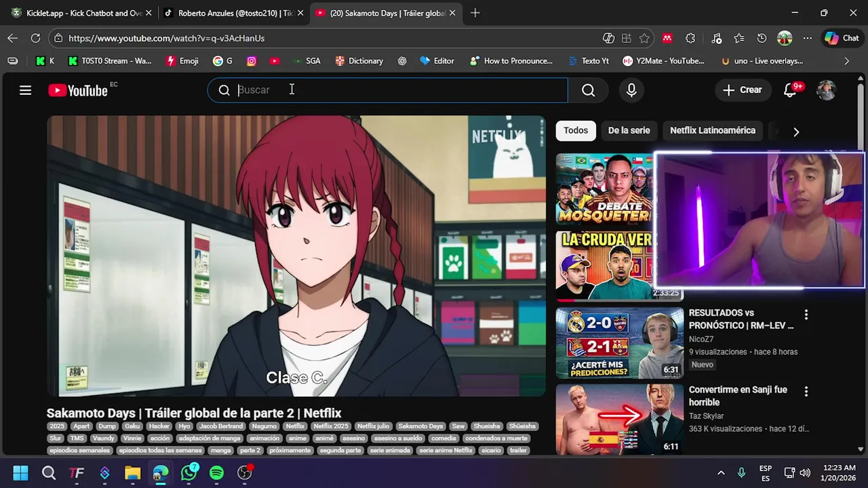868x488 pixels.
Task: Start voice search with the microphone
Action: [x=631, y=90]
